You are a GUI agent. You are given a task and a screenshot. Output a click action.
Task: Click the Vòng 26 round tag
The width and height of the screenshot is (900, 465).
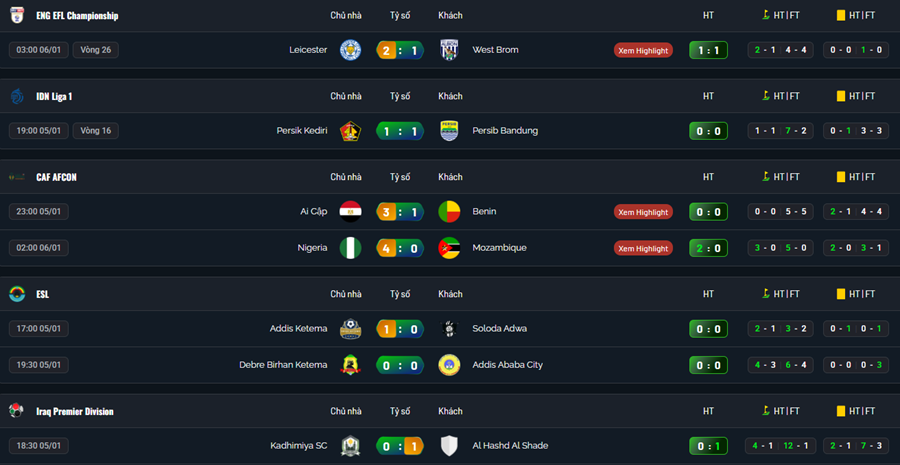point(96,50)
